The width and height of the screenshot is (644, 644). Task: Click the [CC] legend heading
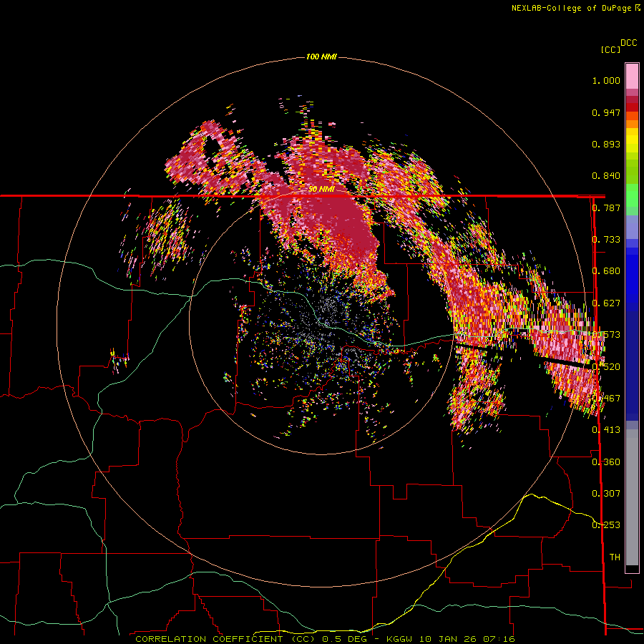[x=611, y=49]
